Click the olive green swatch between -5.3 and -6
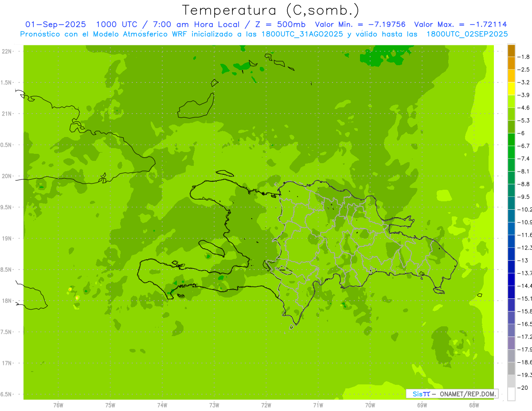532x411 pixels. point(511,127)
